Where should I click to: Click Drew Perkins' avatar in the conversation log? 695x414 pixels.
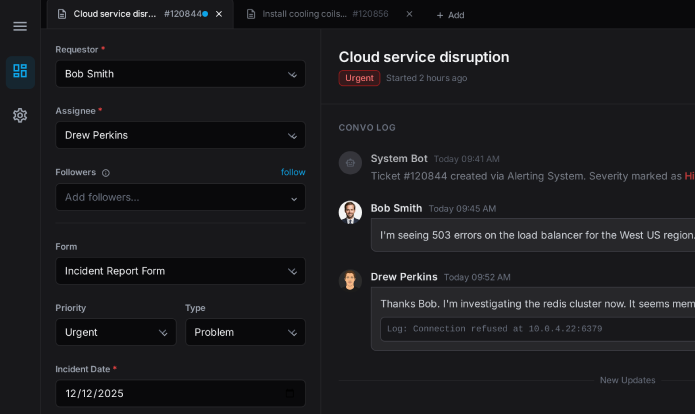[350, 280]
